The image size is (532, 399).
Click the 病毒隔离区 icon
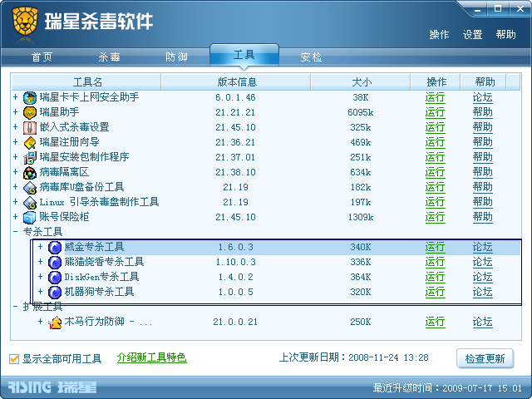[30, 172]
